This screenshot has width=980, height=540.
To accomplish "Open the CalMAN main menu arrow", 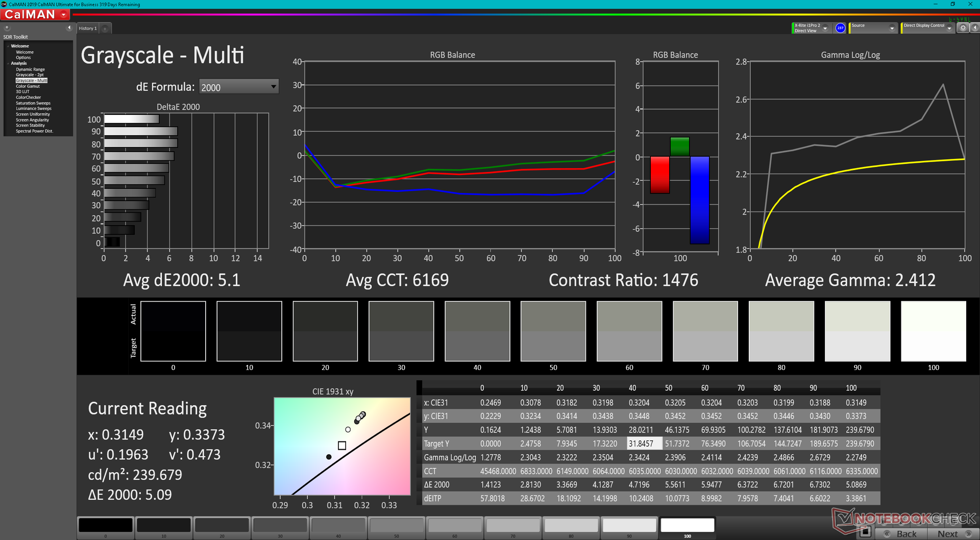I will click(x=64, y=15).
